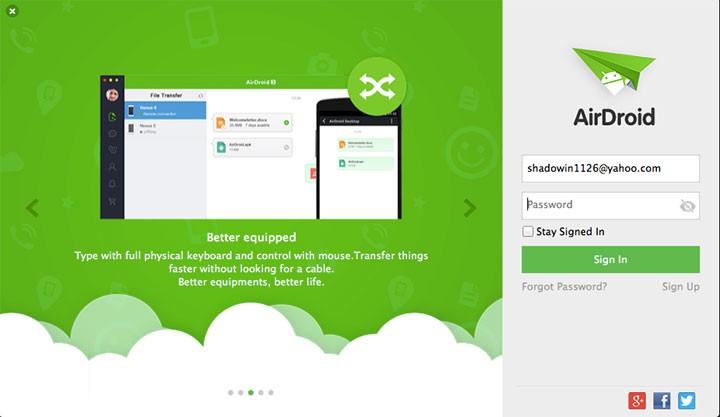Open the Forgot Password? link

(x=564, y=287)
